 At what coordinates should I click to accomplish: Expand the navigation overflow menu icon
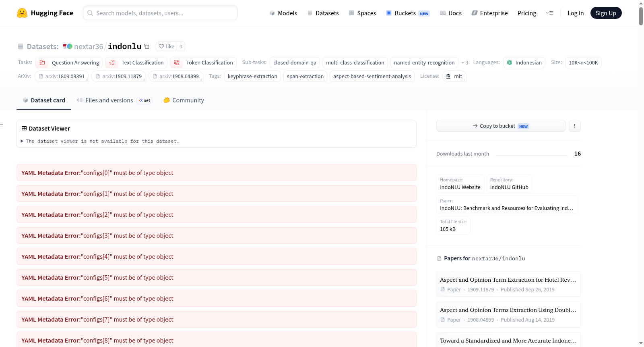coord(549,13)
